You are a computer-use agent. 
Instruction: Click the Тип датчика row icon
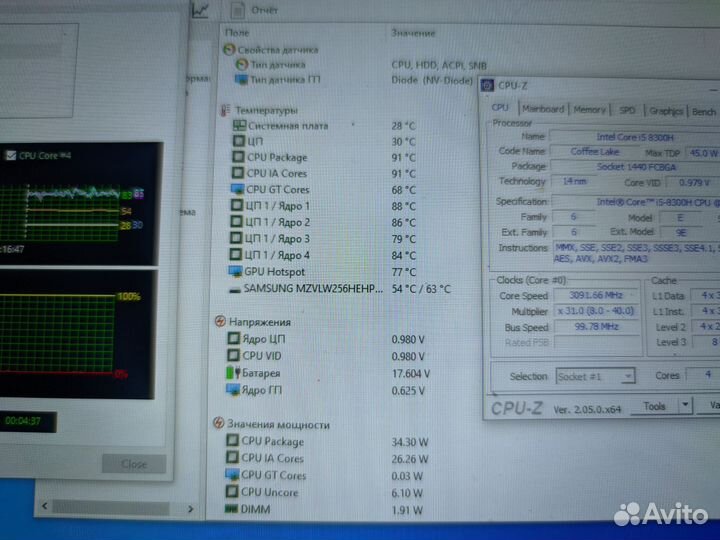point(242,64)
